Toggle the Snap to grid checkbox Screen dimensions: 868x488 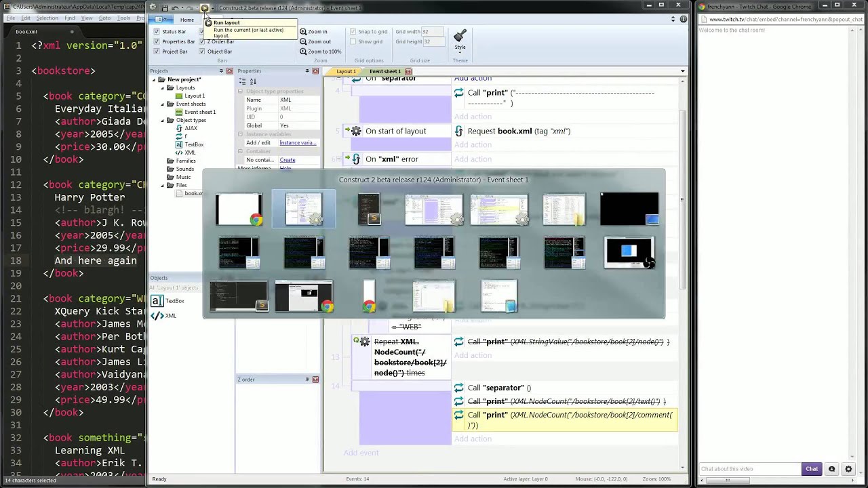[353, 32]
